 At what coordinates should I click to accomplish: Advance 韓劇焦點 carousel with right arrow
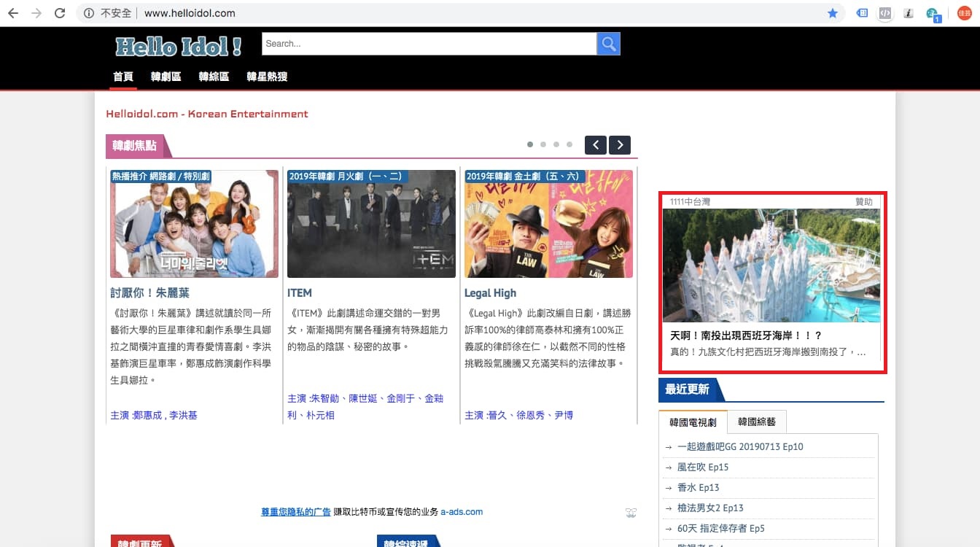tap(620, 145)
